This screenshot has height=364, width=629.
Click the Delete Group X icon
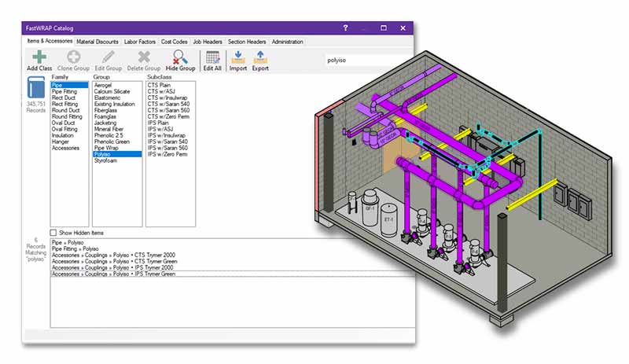[x=144, y=57]
